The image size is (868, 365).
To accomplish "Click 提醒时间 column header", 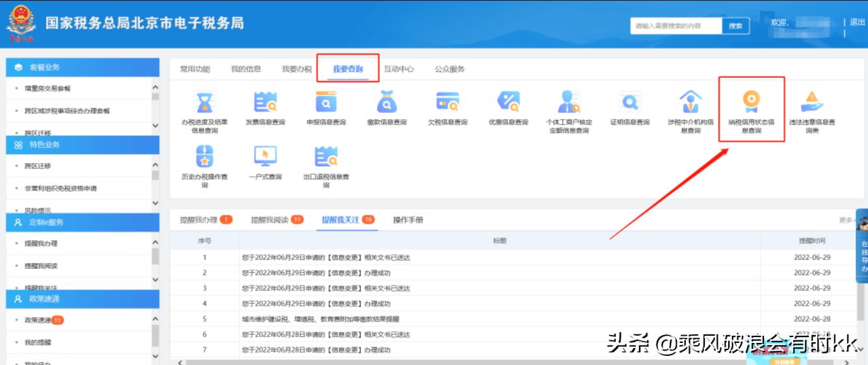I will 812,240.
